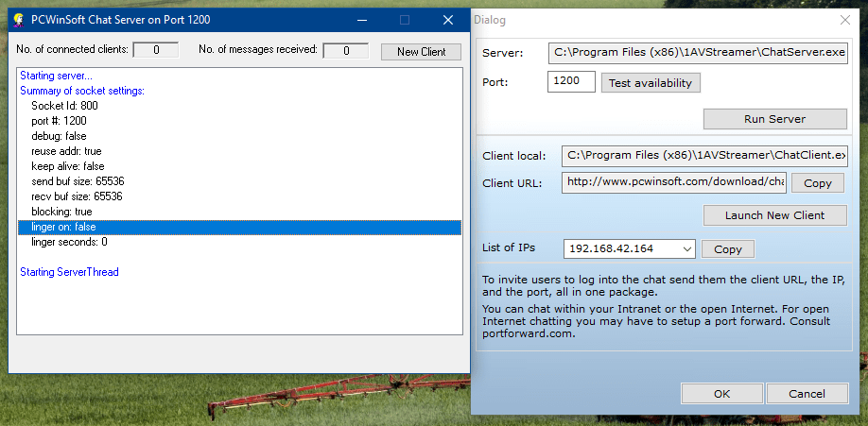Copy the IP address with its Copy button
Screen dimensions: 868x426
click(x=727, y=249)
